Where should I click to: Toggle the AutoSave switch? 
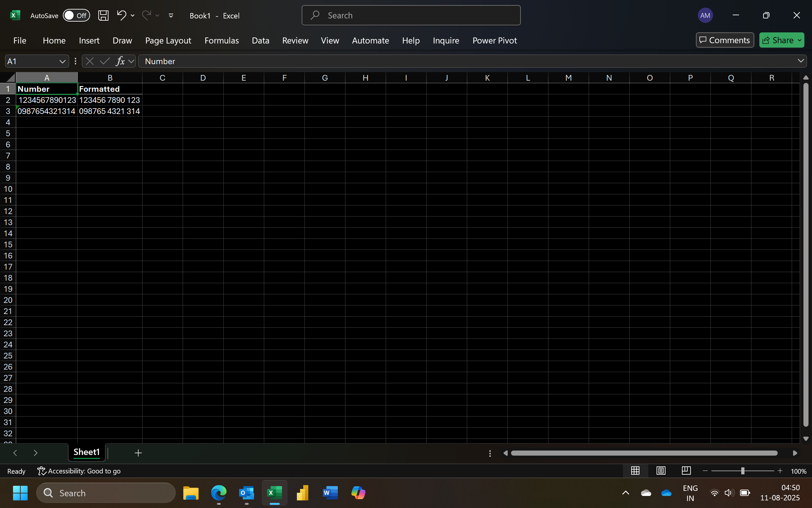76,16
